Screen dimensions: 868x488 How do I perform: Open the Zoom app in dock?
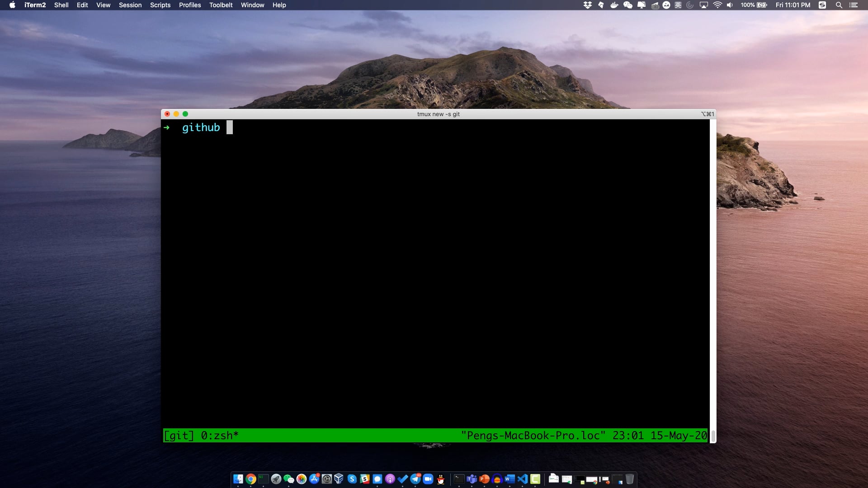428,479
